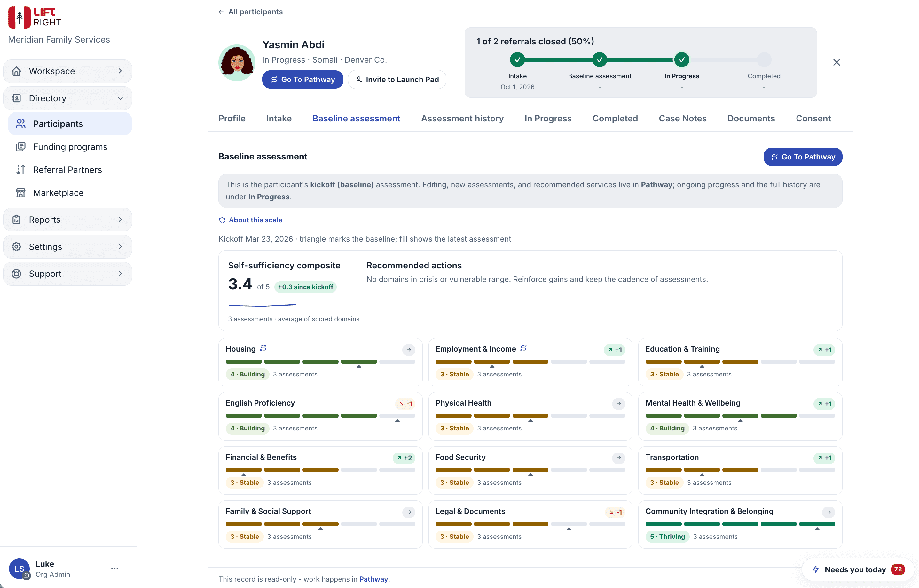Click Invite to Launch Pad button

coord(397,80)
